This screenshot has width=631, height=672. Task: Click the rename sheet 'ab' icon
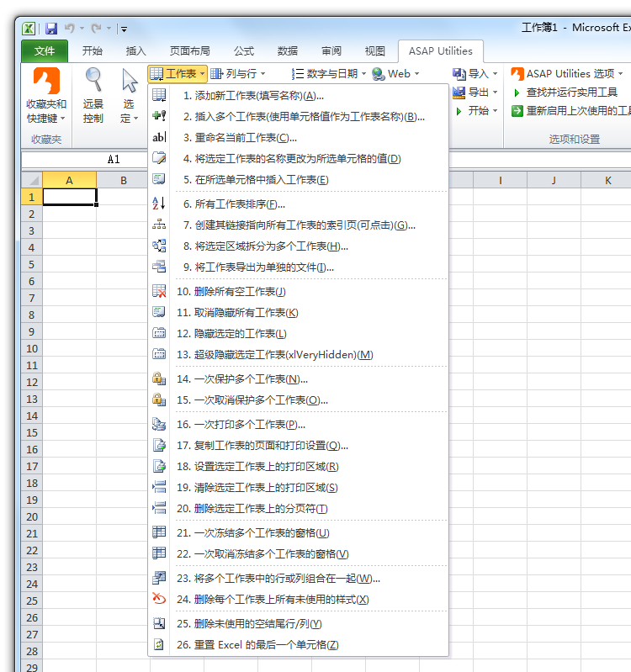(x=159, y=137)
